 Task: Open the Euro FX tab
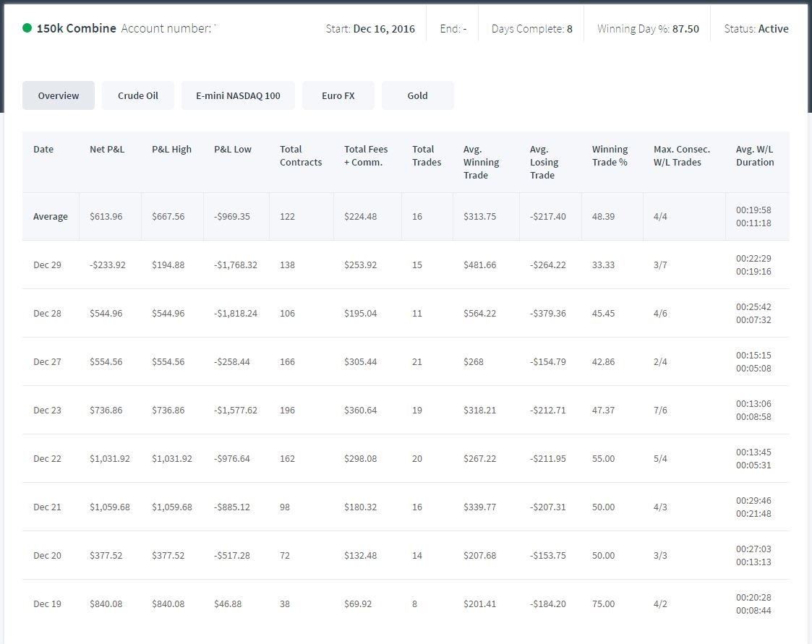[338, 95]
